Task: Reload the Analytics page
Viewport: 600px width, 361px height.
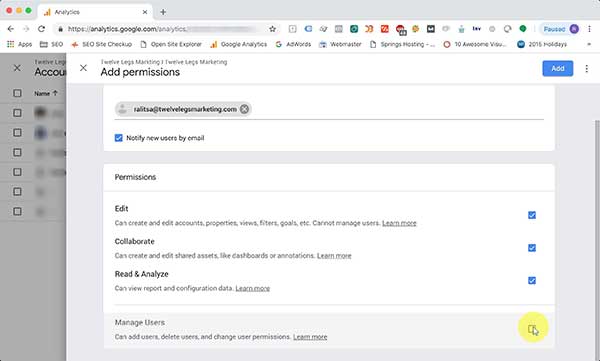Action: pos(41,29)
